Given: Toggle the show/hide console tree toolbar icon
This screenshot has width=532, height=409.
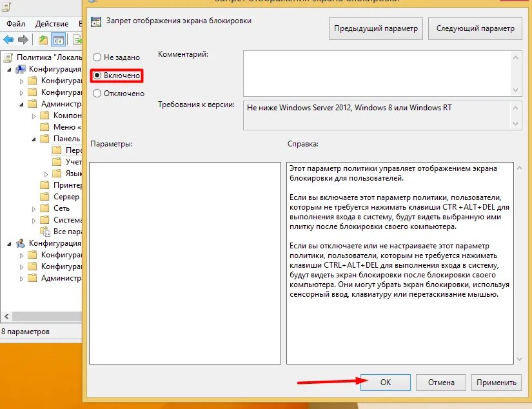Looking at the screenshot, I should (58, 40).
